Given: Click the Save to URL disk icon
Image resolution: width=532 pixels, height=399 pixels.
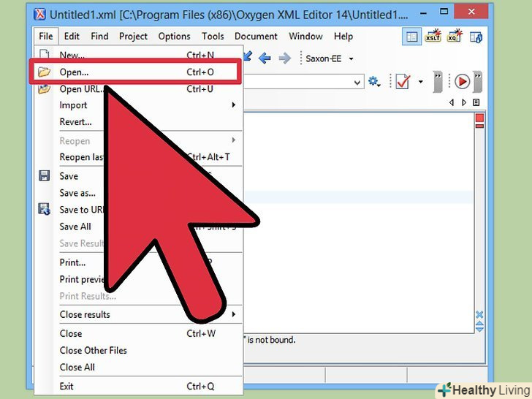Looking at the screenshot, I should (44, 209).
